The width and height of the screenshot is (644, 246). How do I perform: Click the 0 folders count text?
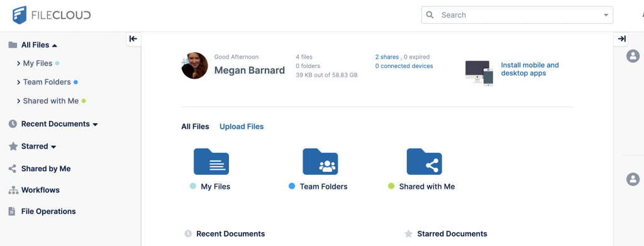pos(308,66)
